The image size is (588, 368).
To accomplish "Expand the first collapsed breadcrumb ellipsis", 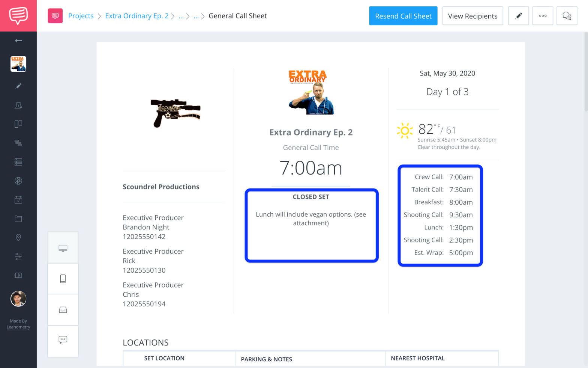I will point(181,16).
